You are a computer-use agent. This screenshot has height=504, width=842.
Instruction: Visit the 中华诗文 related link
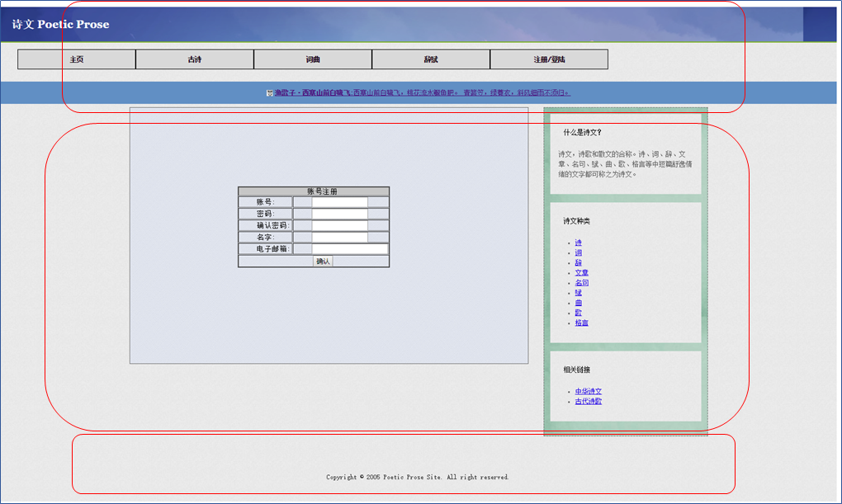click(589, 392)
